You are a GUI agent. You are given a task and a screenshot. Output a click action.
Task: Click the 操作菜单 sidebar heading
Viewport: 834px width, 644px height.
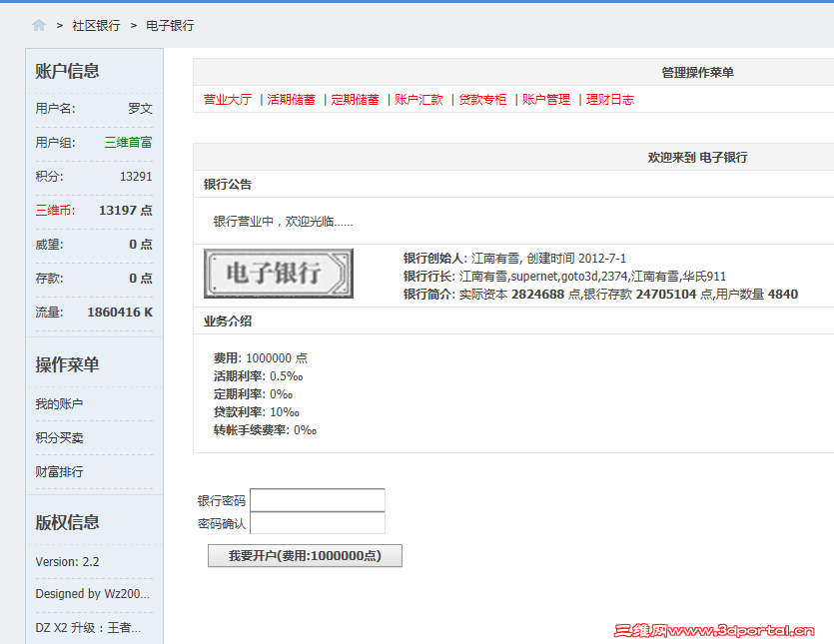67,364
